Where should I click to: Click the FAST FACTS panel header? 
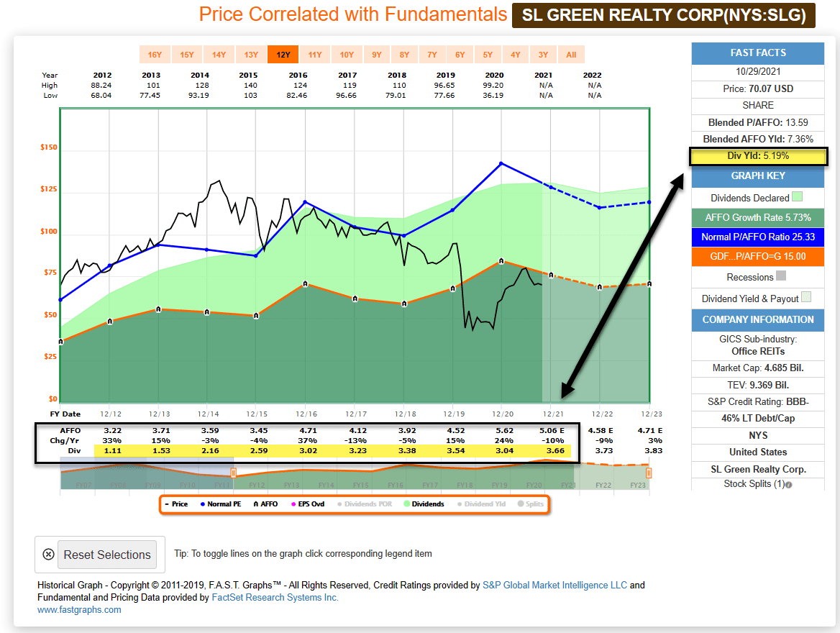(x=757, y=53)
